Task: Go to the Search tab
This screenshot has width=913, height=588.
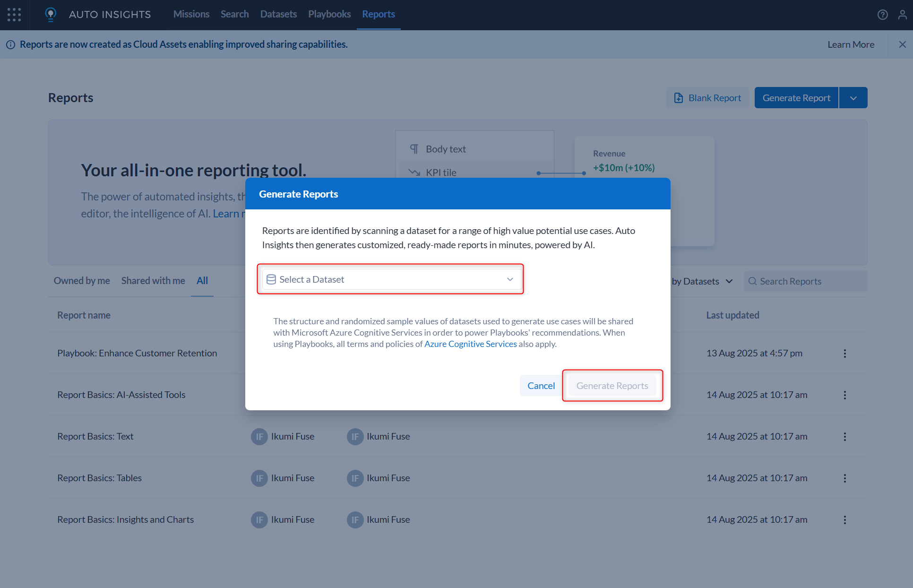Action: tap(234, 14)
